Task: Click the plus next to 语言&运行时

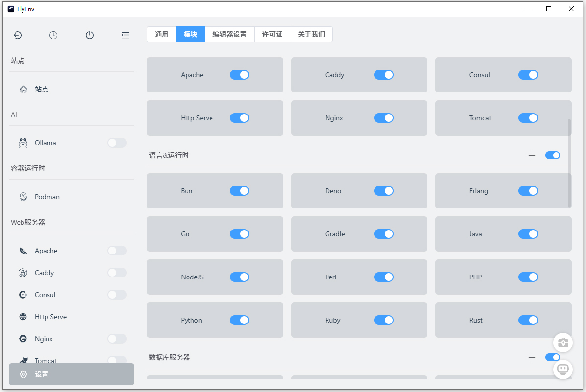Action: (532, 155)
